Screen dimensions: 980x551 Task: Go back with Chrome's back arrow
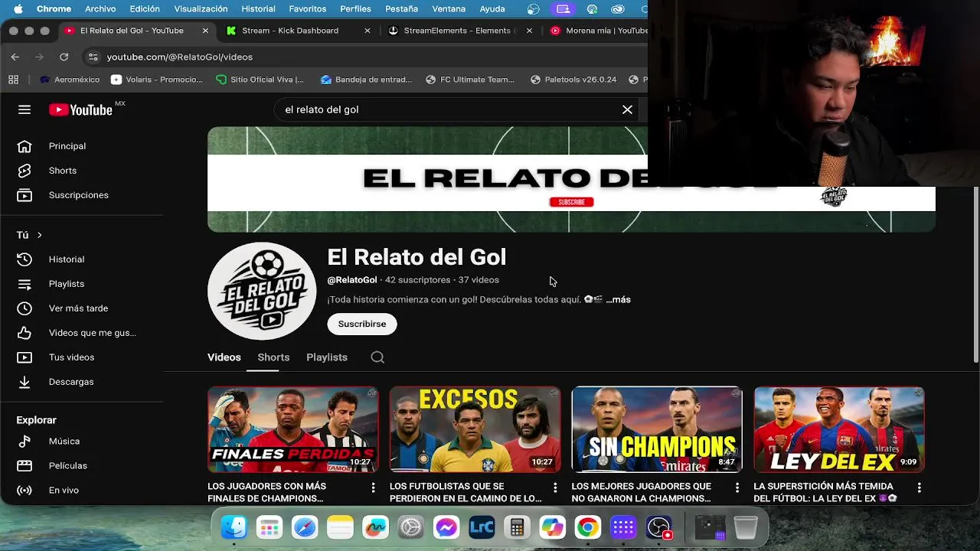click(x=15, y=57)
